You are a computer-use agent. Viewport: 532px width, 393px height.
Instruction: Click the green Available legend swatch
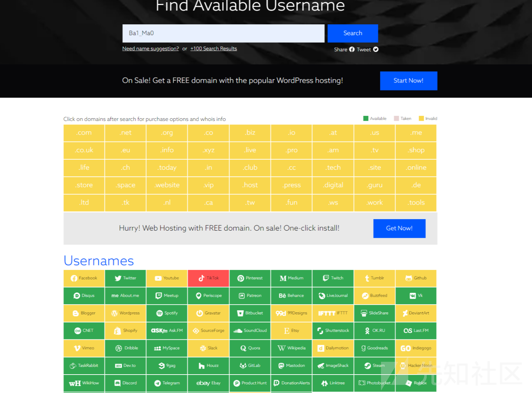[366, 118]
